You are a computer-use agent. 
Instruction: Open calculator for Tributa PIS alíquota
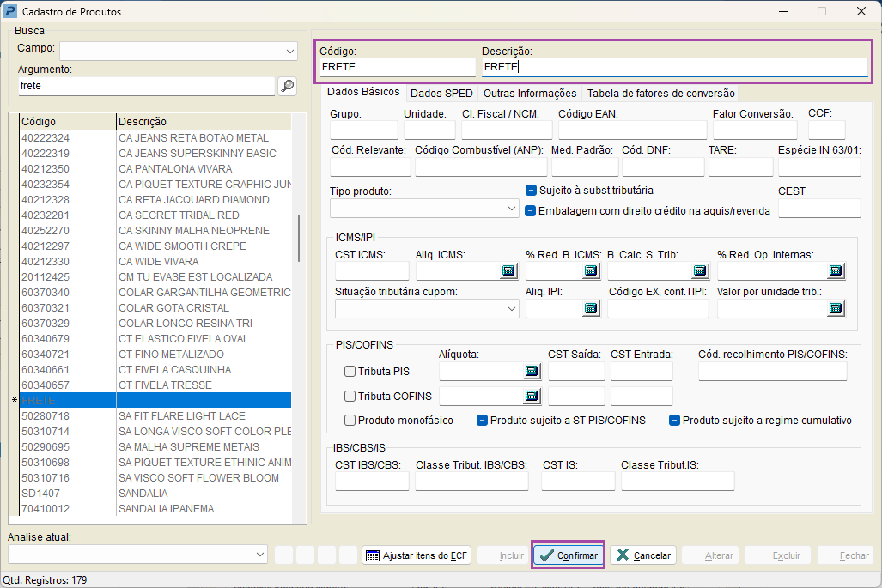532,371
